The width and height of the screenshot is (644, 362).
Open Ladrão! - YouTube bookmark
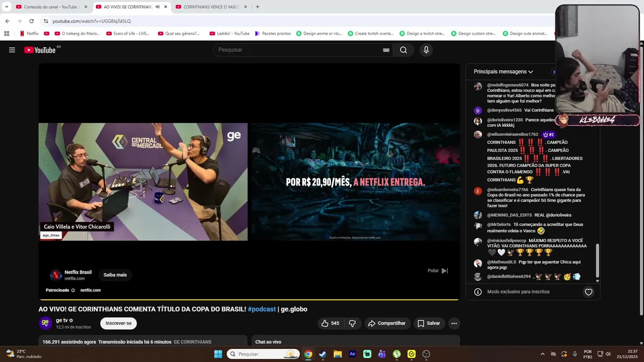click(229, 34)
